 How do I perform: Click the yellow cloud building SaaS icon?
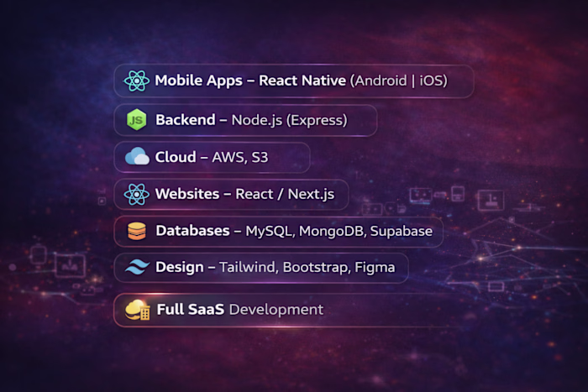[x=138, y=310]
